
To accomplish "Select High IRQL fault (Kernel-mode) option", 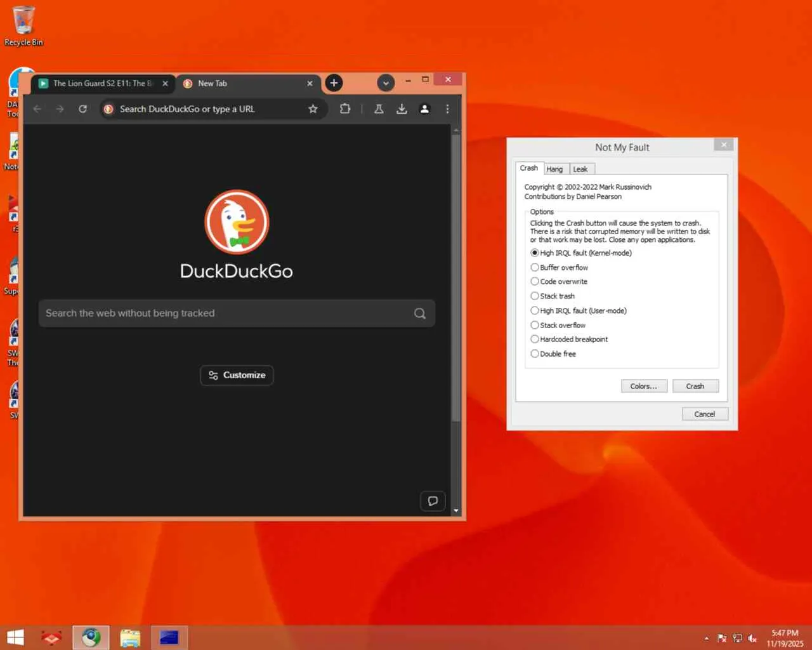I will pos(581,253).
